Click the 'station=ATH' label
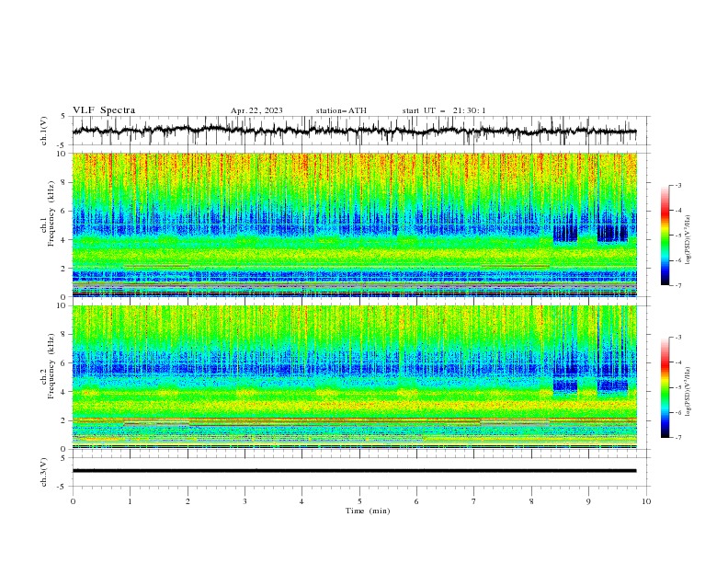The height and width of the screenshot is (563, 728). [341, 110]
